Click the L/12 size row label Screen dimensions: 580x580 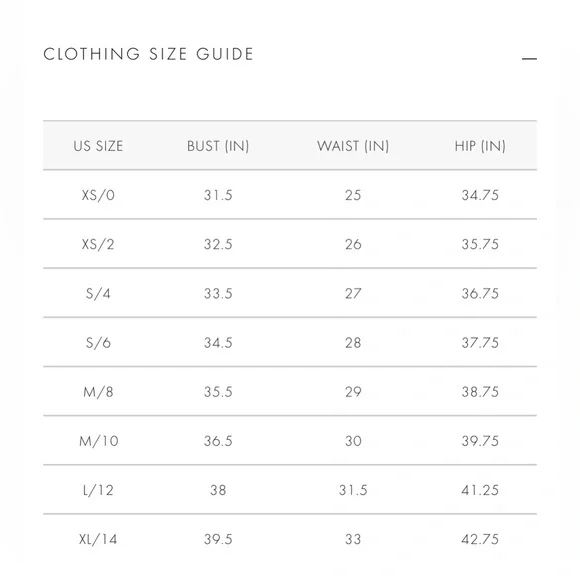pos(98,490)
